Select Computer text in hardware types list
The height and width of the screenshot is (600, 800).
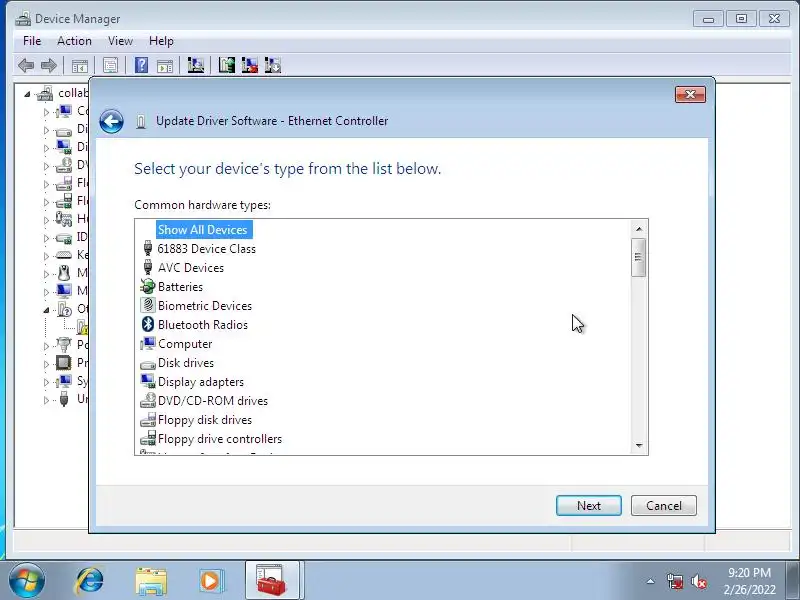point(185,343)
